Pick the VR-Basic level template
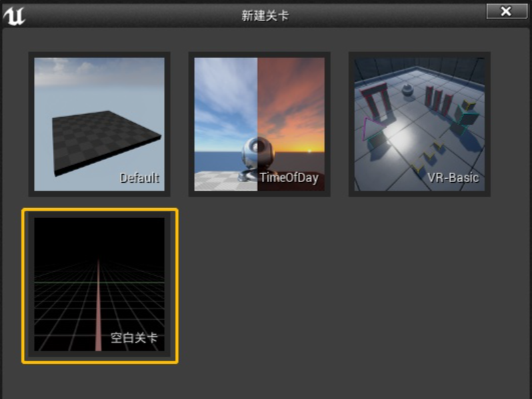The image size is (532, 399). click(x=420, y=124)
